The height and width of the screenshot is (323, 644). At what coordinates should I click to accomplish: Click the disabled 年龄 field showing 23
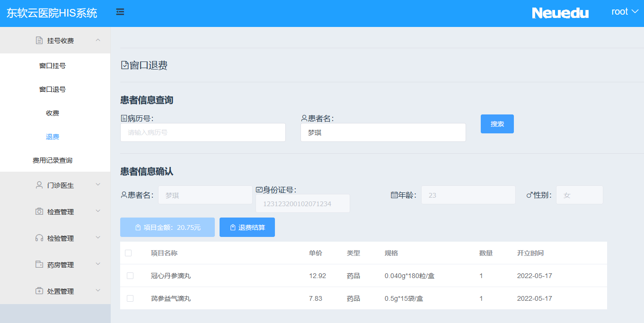point(468,195)
